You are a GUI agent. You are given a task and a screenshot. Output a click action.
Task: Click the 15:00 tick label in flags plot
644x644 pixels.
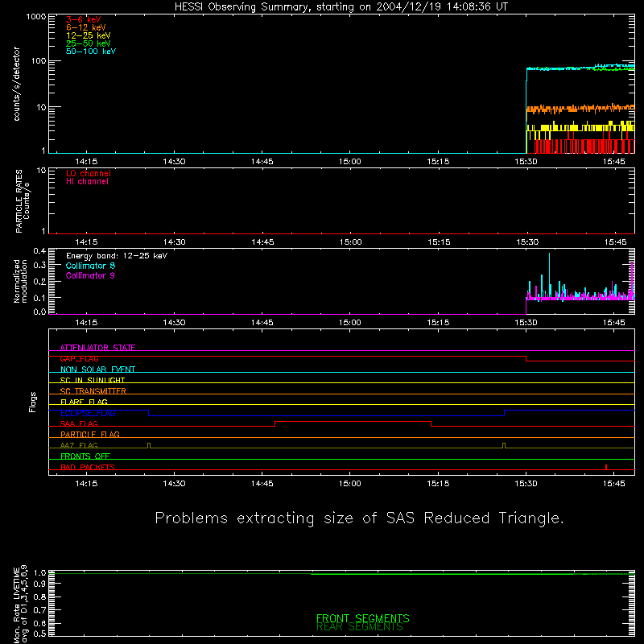pyautogui.click(x=350, y=484)
